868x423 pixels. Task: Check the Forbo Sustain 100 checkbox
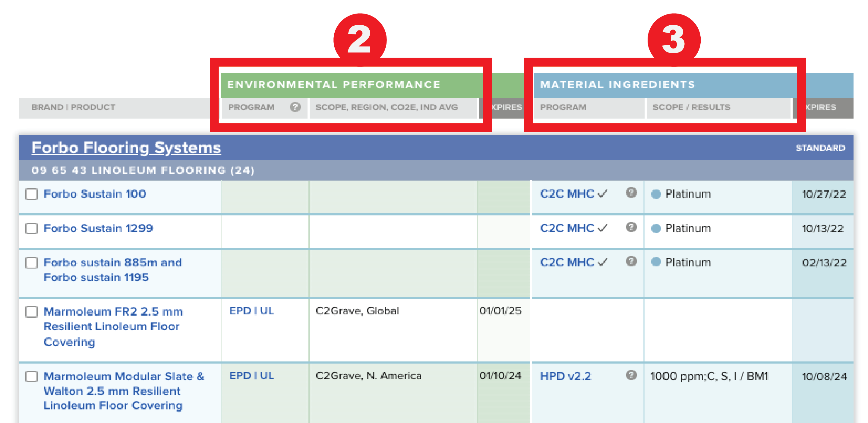click(x=31, y=194)
